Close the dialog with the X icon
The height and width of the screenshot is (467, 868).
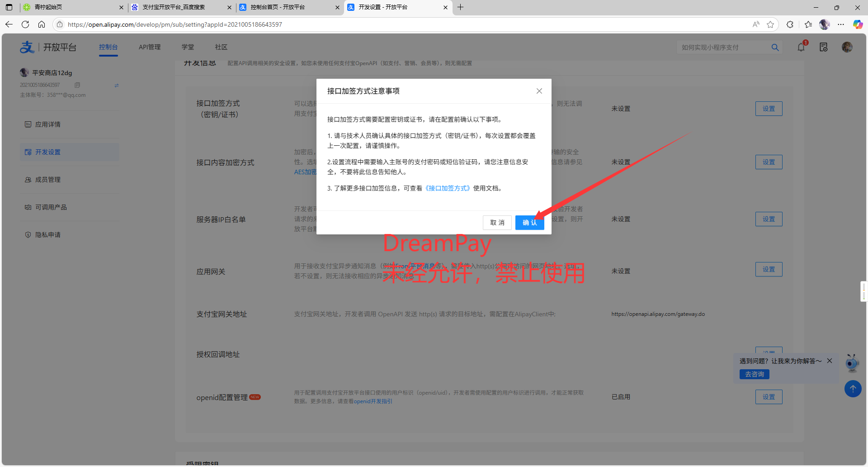pos(539,91)
